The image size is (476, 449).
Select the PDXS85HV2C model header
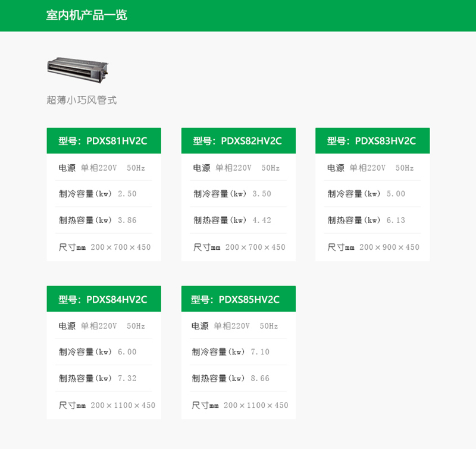click(x=238, y=299)
